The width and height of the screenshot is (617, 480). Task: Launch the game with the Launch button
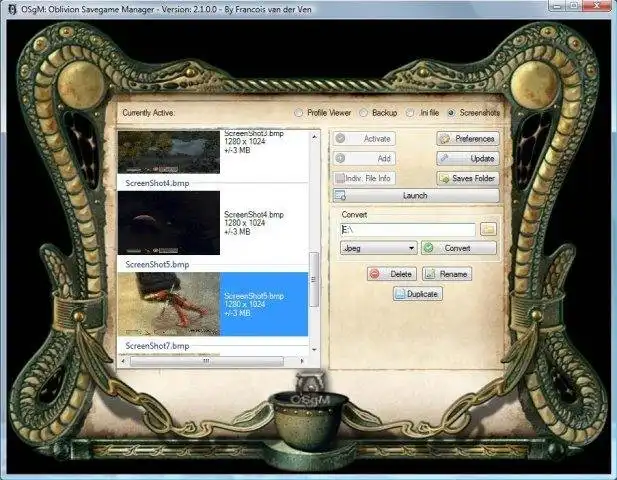(x=416, y=196)
